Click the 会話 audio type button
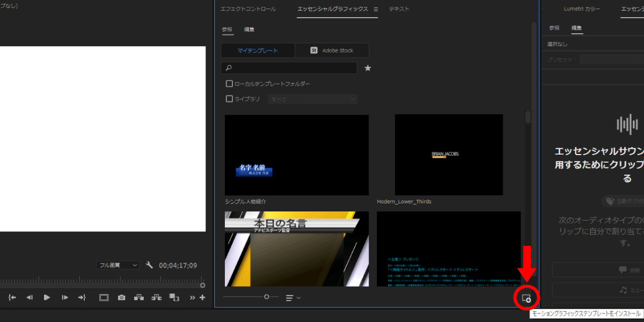 (x=598, y=270)
